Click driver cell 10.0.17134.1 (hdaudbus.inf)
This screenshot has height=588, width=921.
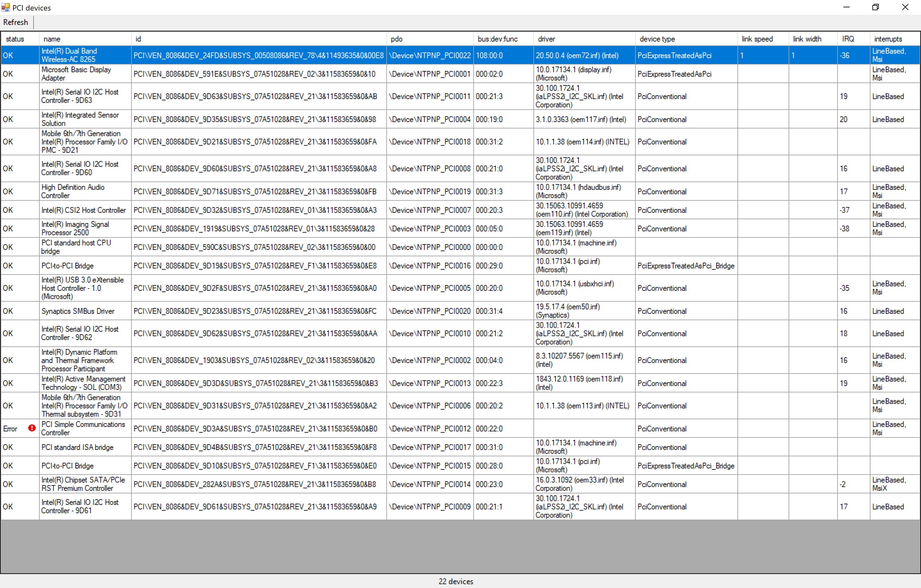click(585, 191)
